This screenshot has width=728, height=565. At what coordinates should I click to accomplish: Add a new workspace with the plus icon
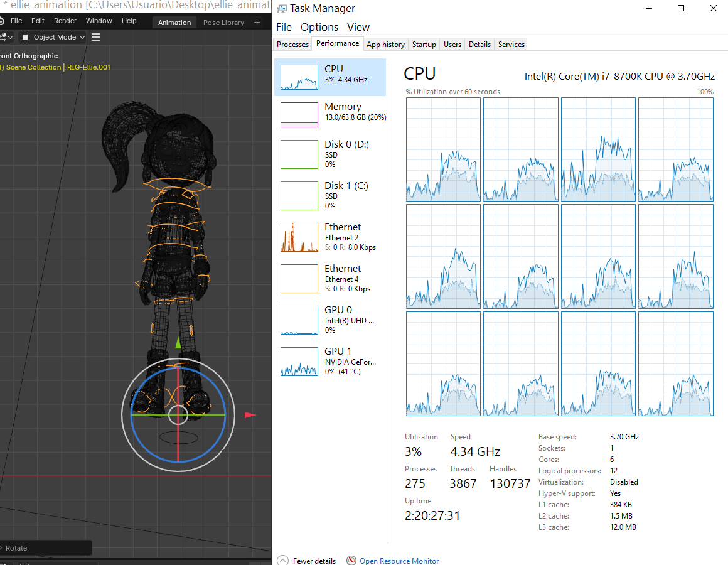[257, 22]
